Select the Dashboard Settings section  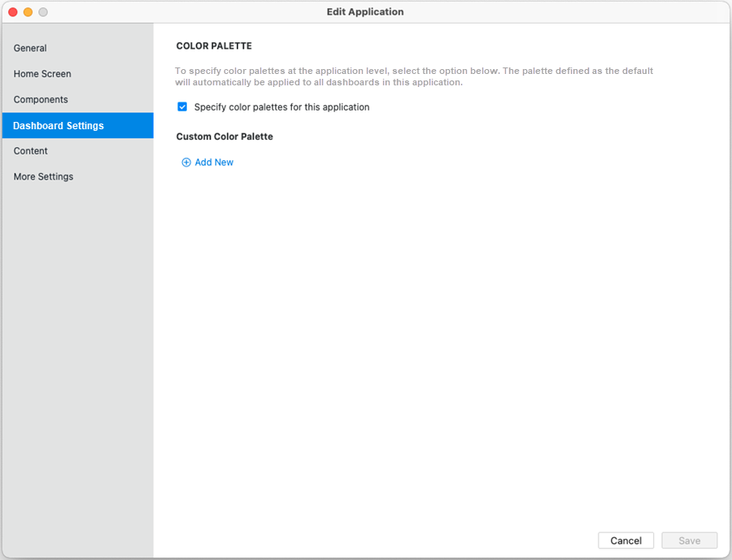59,126
